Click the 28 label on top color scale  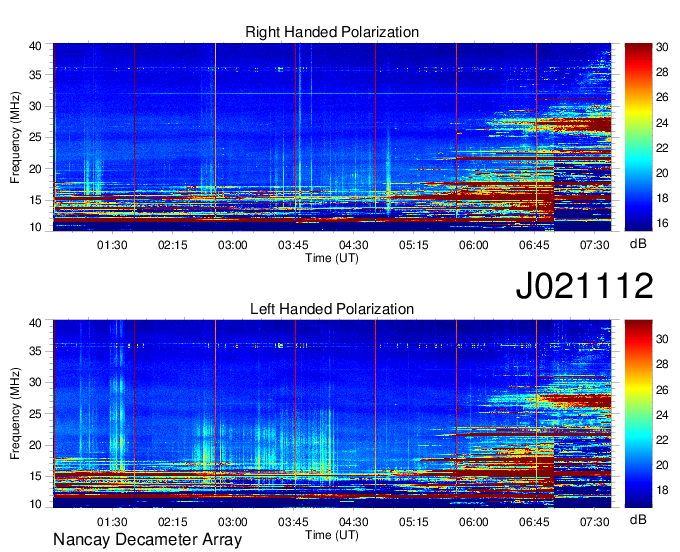pos(662,72)
